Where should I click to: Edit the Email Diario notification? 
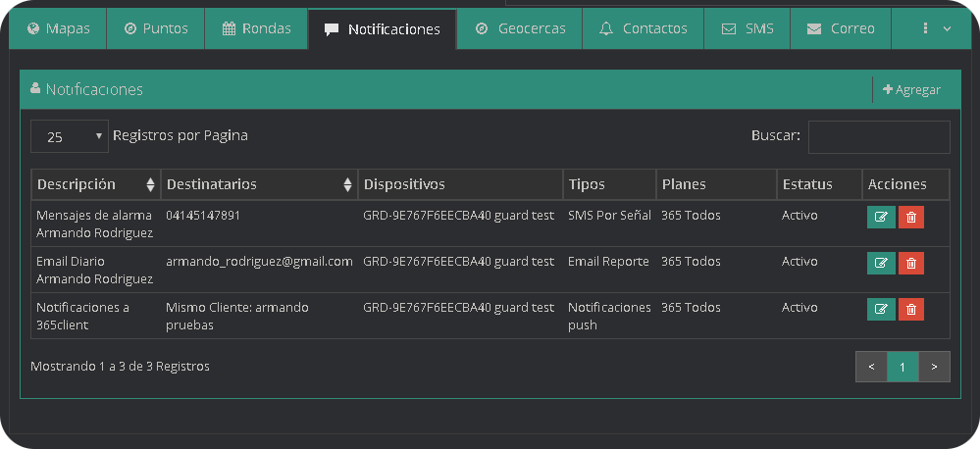click(x=881, y=264)
